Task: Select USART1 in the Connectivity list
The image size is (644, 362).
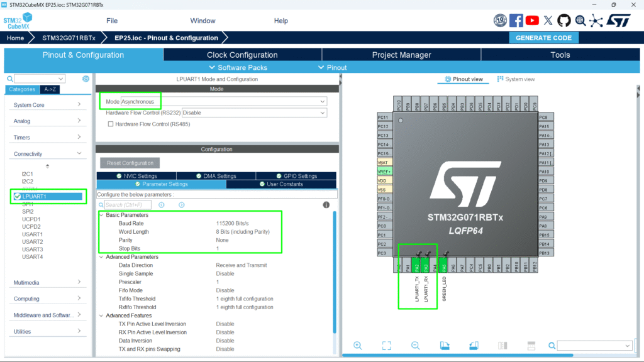Action: pos(33,234)
